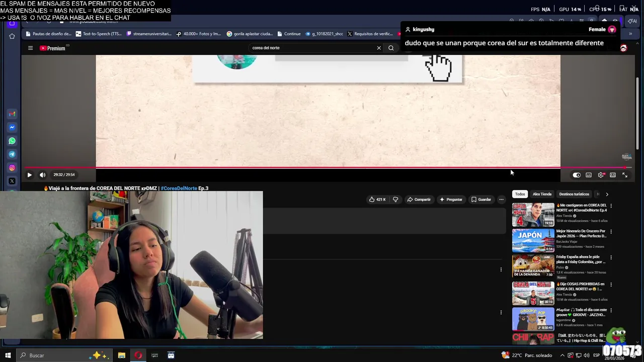644x362 pixels.
Task: Open WhatsApp from browser sidebar
Action: click(x=12, y=141)
